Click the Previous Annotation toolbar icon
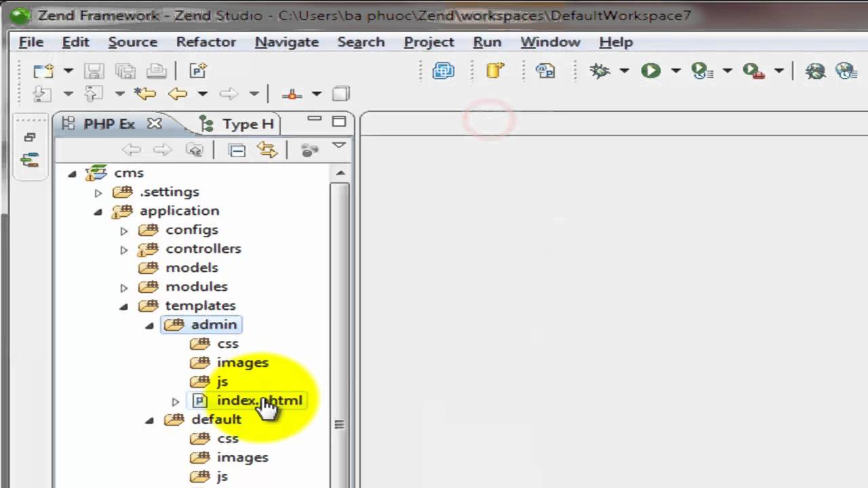Viewport: 868px width, 488px height. click(x=94, y=94)
